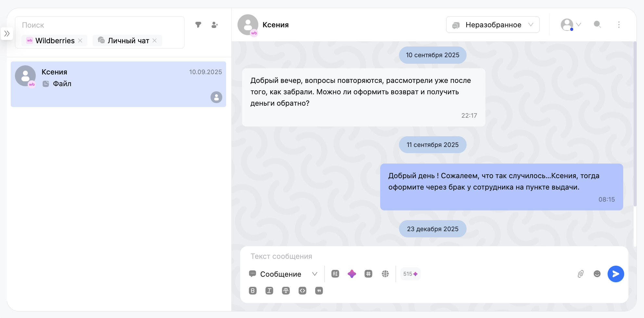Toggle italic text formatting
The image size is (644, 318).
point(269,291)
